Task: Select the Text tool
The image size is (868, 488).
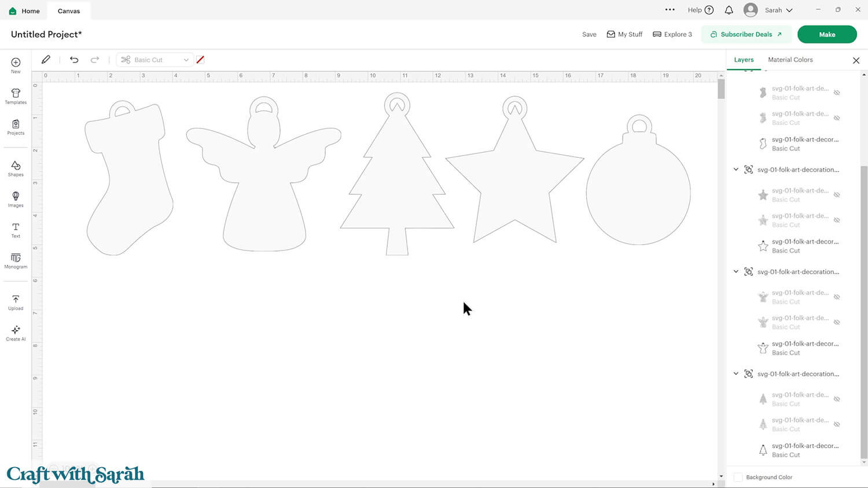Action: coord(16,227)
